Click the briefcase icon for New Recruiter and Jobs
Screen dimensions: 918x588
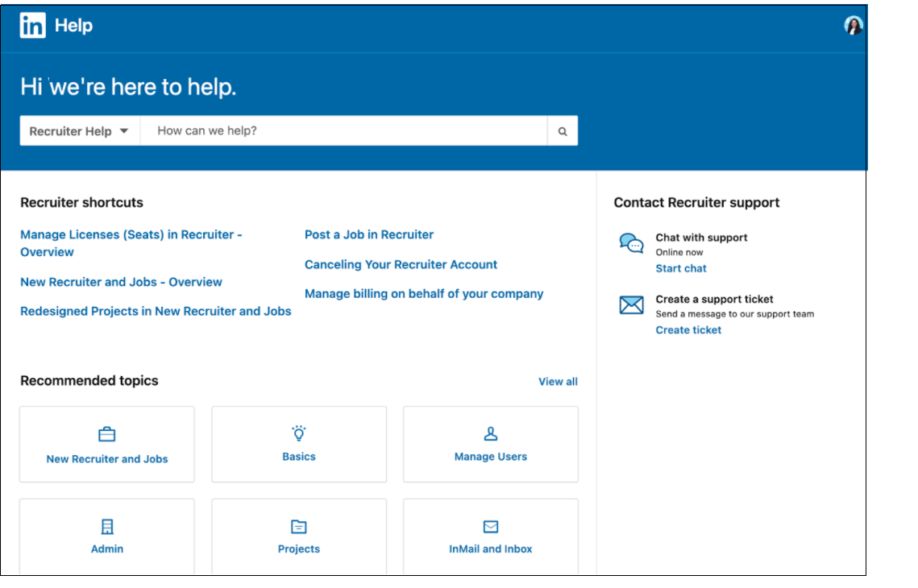pos(107,435)
